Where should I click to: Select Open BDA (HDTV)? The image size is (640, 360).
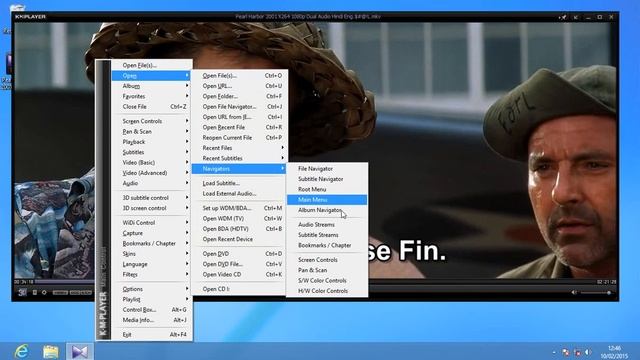[240, 229]
